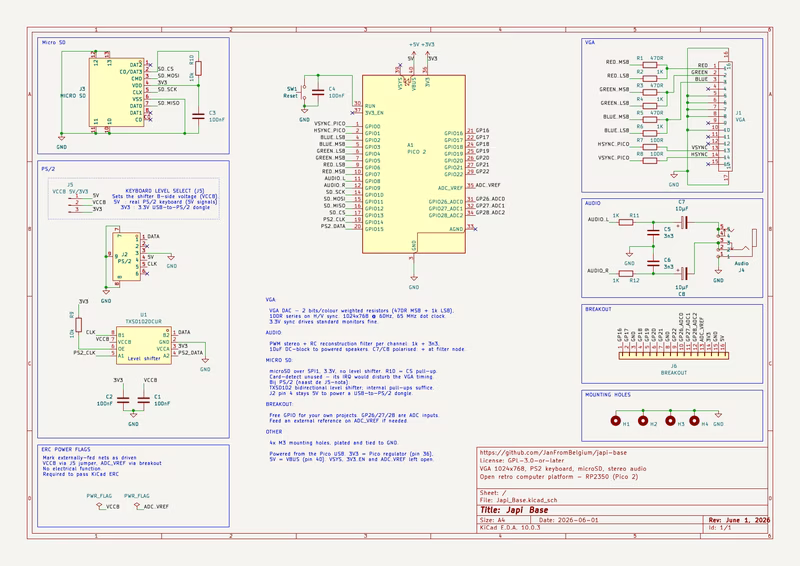Select the 'Size: A4' field
Image resolution: width=800 pixels, height=566 pixels.
pyautogui.click(x=492, y=520)
